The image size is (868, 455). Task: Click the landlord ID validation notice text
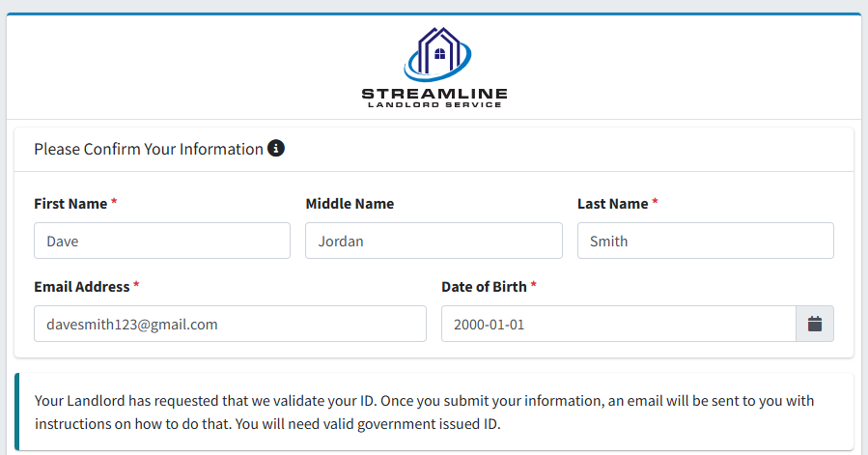[424, 412]
